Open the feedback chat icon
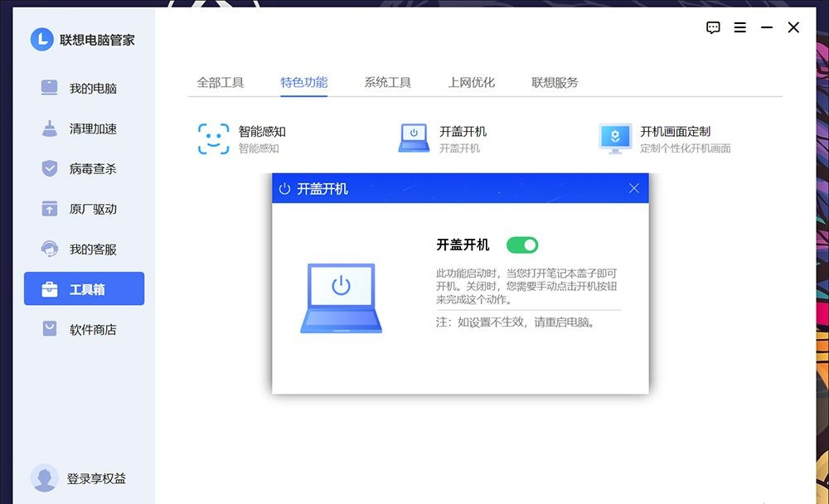The image size is (829, 504). pos(713,27)
